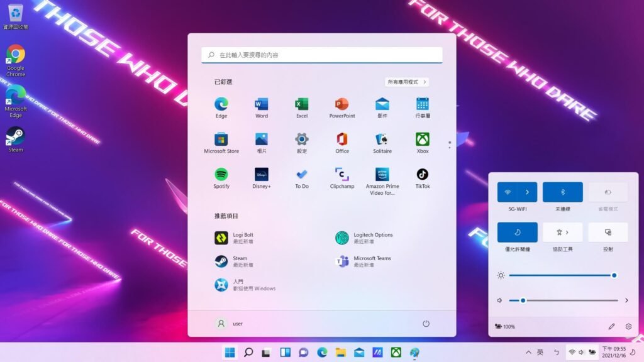644x362 pixels.
Task: Open Settings gear in pinned apps
Action: pyautogui.click(x=301, y=143)
